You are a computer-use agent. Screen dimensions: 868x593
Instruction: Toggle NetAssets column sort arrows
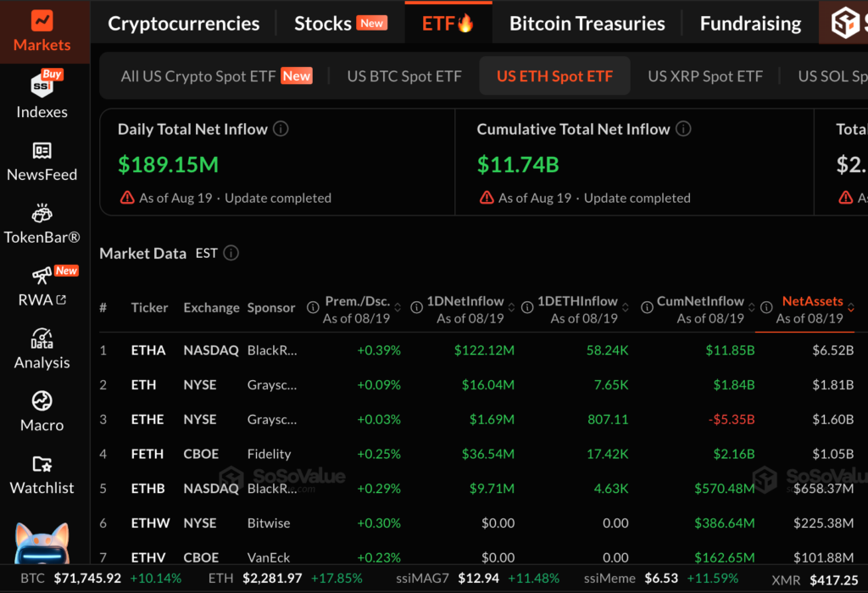point(851,308)
